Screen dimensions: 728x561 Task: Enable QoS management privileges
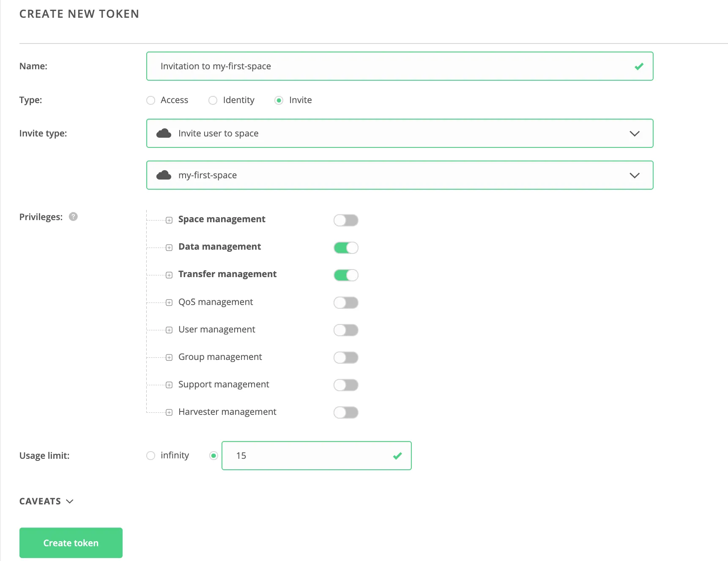(346, 302)
